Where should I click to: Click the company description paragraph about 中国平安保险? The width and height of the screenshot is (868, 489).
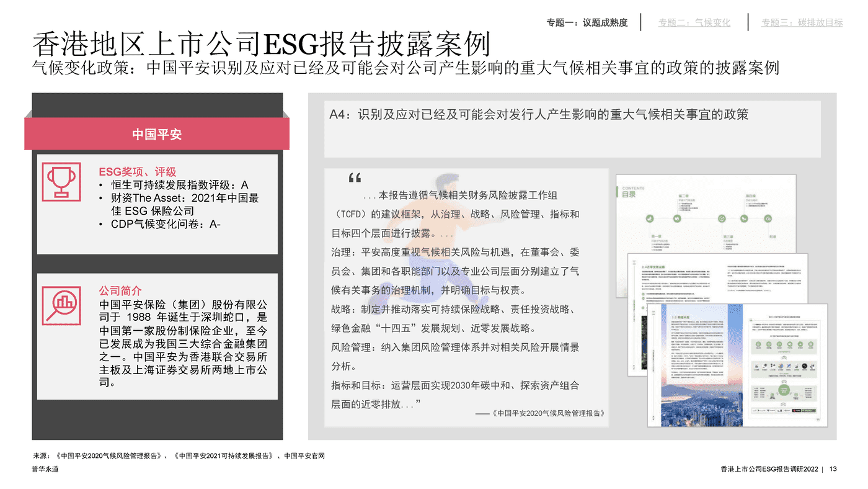pyautogui.click(x=184, y=343)
